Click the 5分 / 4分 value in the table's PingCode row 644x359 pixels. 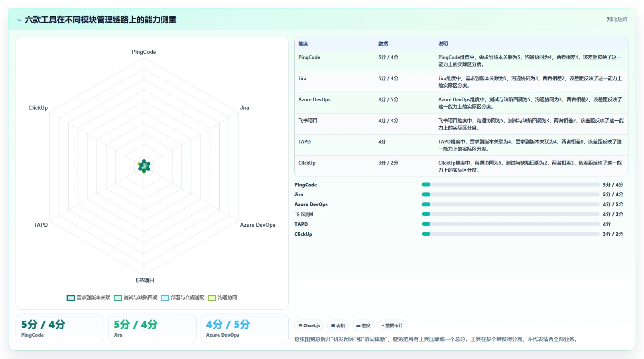pyautogui.click(x=388, y=57)
